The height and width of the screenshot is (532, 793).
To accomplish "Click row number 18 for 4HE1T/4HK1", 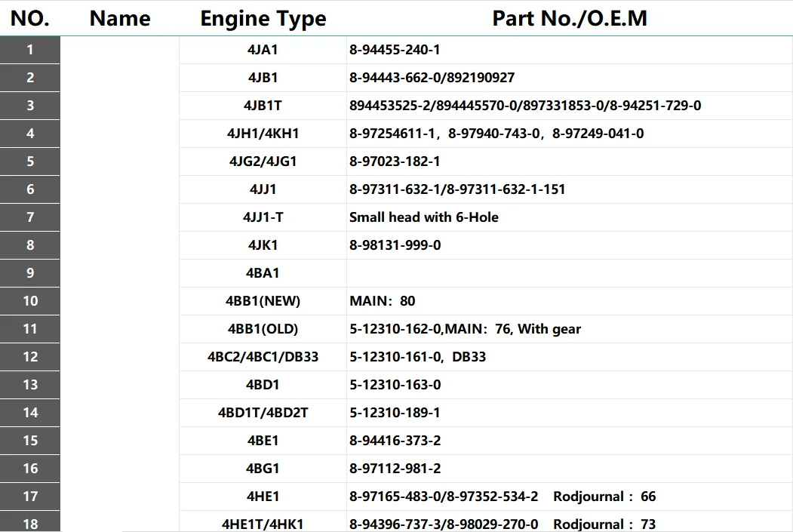I will click(x=30, y=523).
